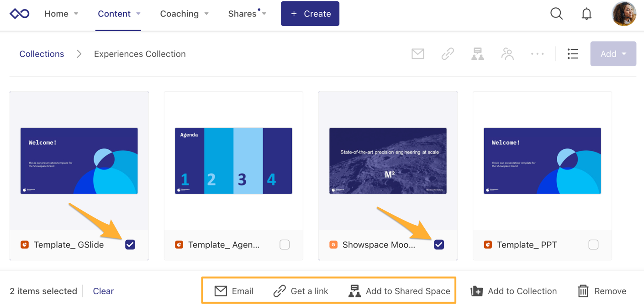The width and height of the screenshot is (644, 306).
Task: Open the Showspace moon surface thumbnail
Action: (x=388, y=161)
